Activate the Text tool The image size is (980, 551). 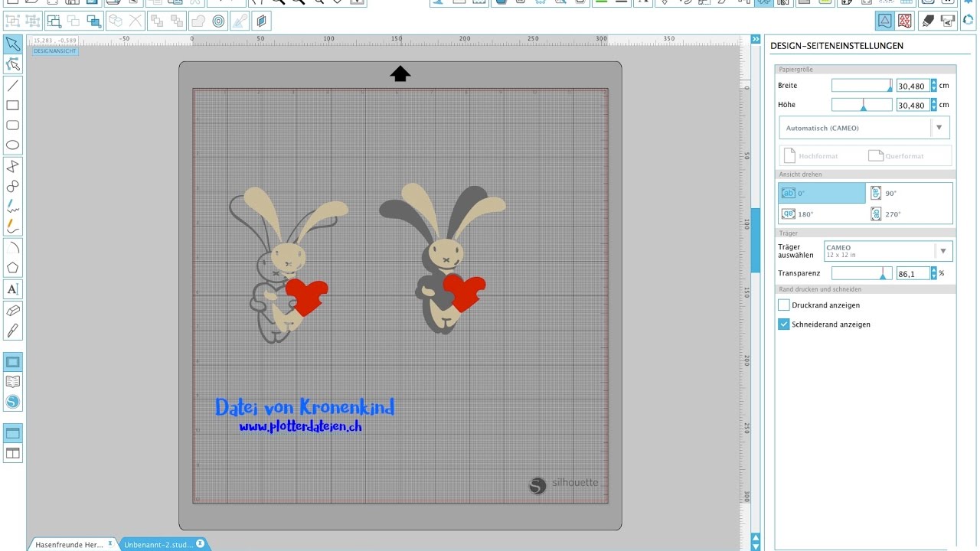click(x=13, y=289)
